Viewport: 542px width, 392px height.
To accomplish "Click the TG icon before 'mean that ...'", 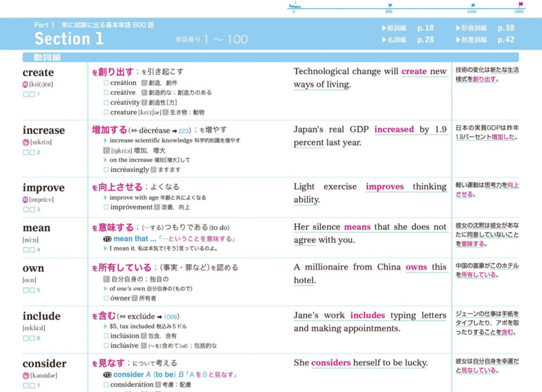I will pos(107,239).
